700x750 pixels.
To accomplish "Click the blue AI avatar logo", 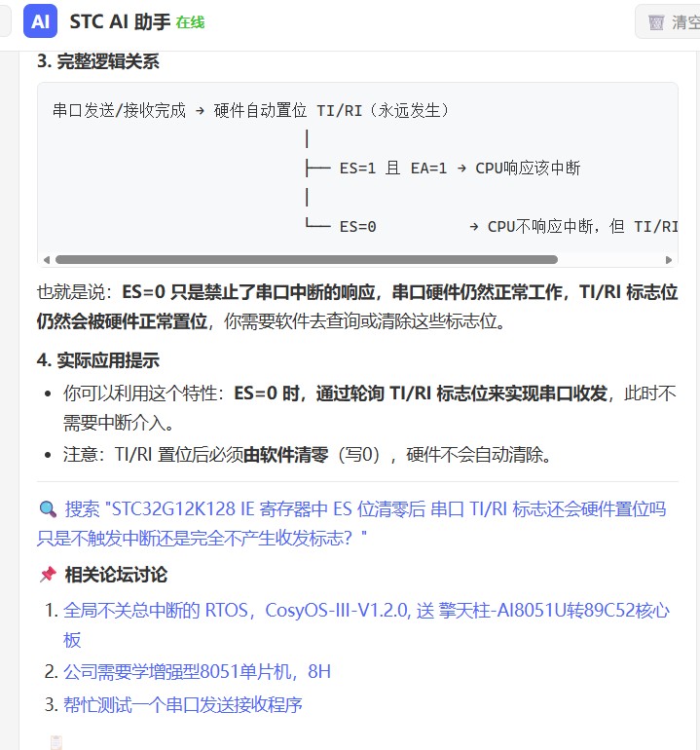I will pyautogui.click(x=40, y=21).
